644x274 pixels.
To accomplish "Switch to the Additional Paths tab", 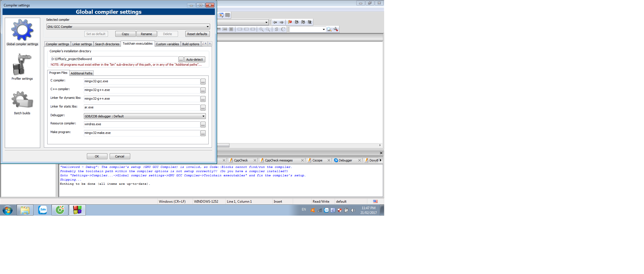I will pyautogui.click(x=82, y=73).
